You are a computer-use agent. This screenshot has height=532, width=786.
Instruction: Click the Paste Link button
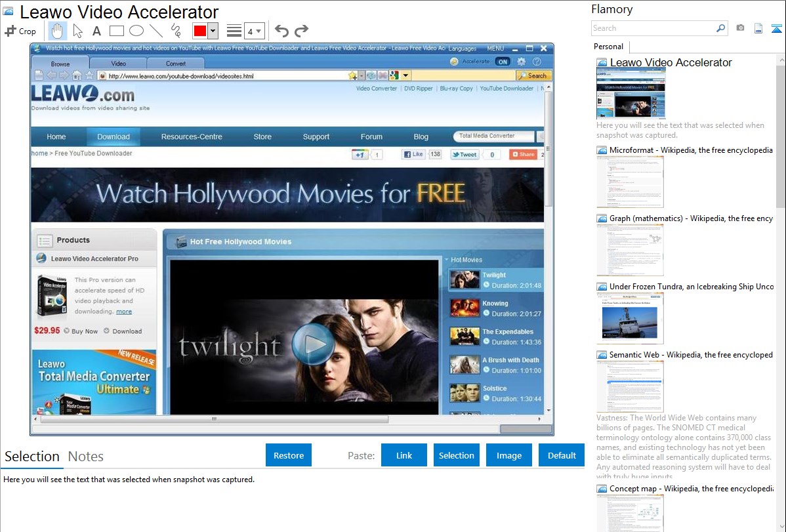click(404, 455)
